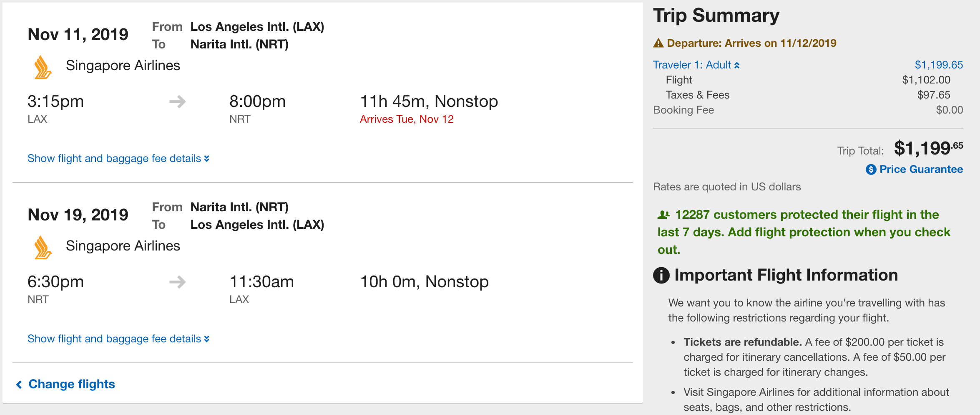Image resolution: width=980 pixels, height=415 pixels.
Task: Click return flight Singapore Airlines logo
Action: coord(43,248)
